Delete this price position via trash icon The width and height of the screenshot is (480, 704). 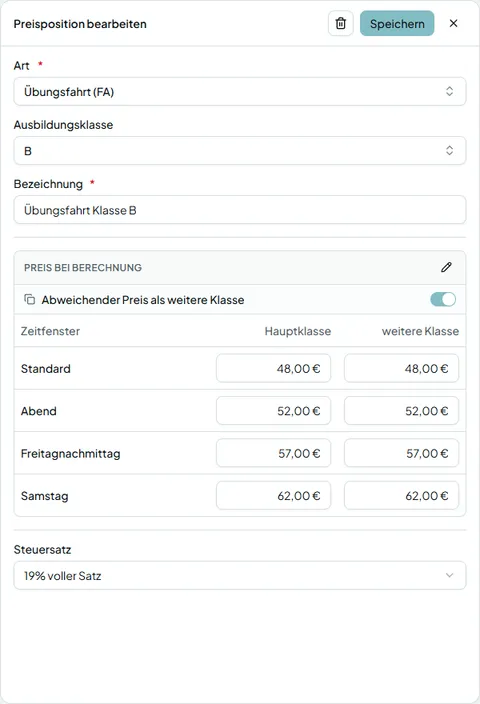click(341, 23)
